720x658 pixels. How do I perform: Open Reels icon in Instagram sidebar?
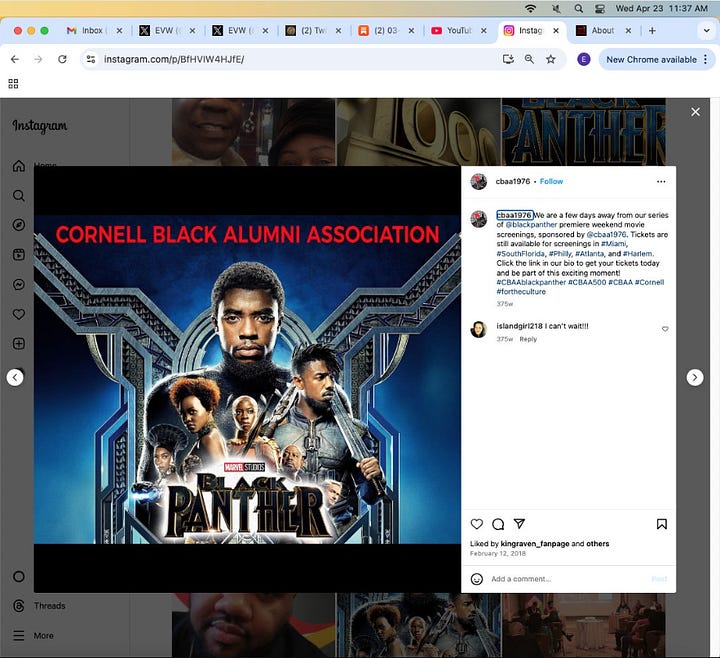click(x=19, y=254)
